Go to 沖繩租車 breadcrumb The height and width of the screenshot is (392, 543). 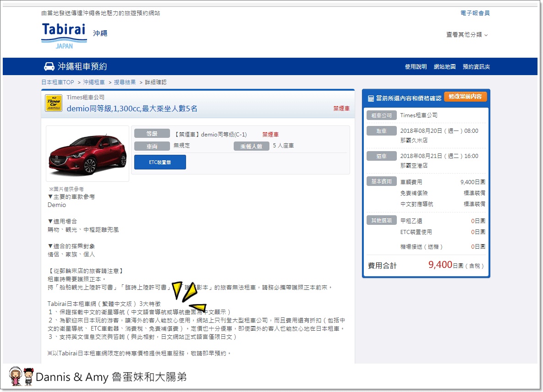(x=94, y=82)
